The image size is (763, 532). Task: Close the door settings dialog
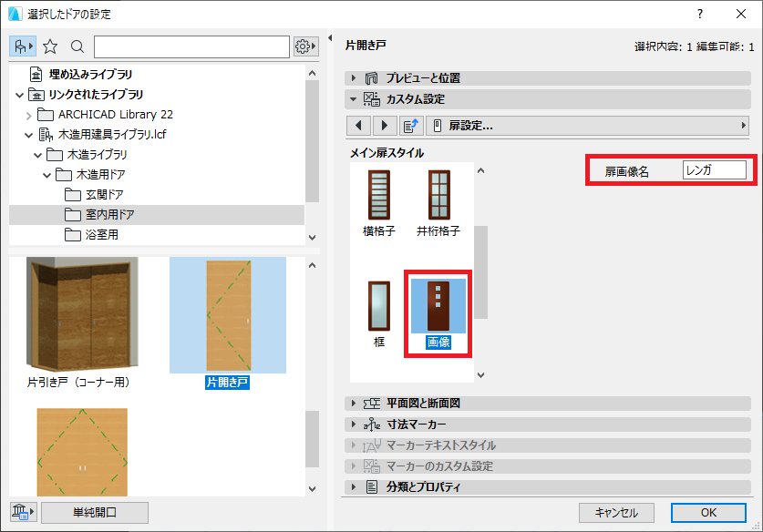click(741, 14)
